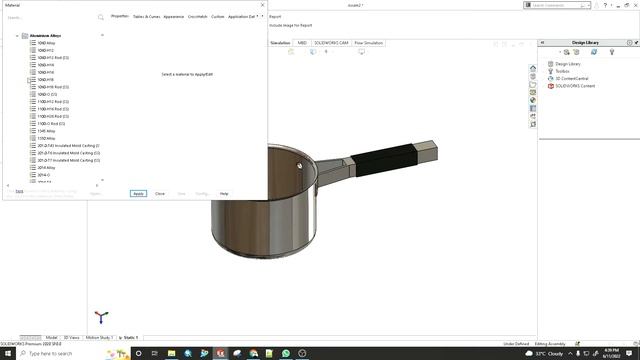Screen dimensions: 640x360
Task: Open the 3D ContentCentral node
Action: [x=571, y=79]
